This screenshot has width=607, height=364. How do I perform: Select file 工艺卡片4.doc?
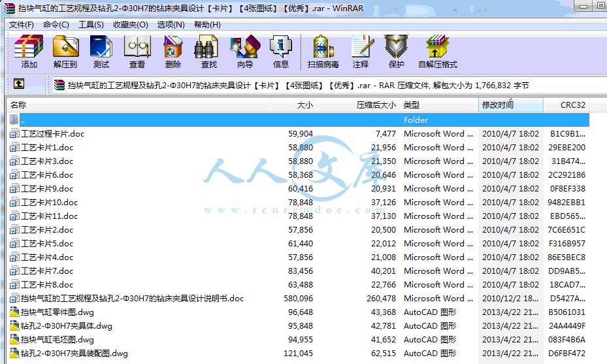[x=47, y=257]
